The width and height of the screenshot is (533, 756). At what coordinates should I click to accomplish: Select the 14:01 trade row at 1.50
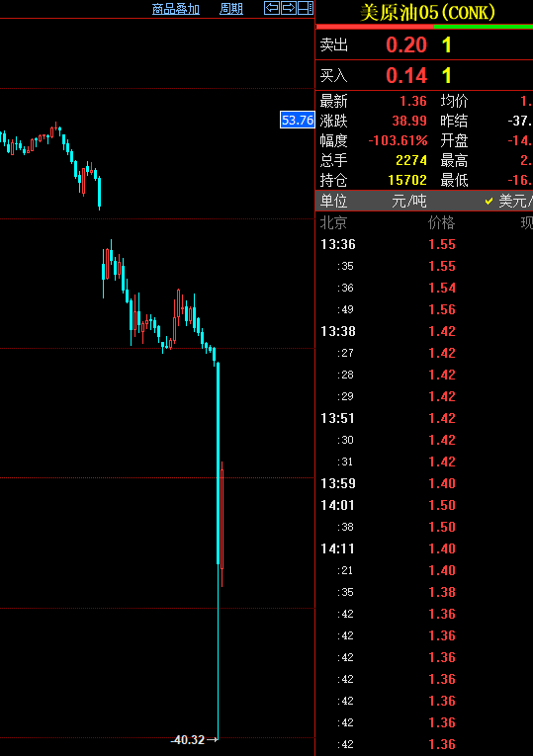click(x=424, y=505)
